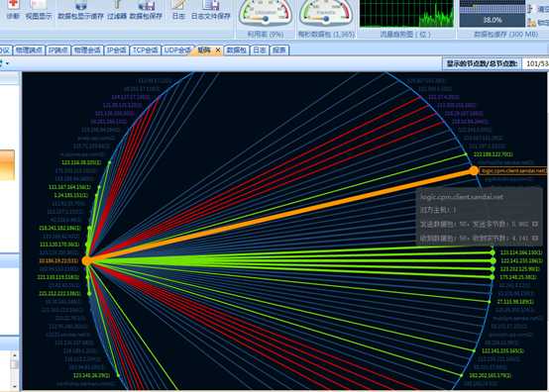Switch to the 报表 report tab
Image resolution: width=549 pixels, height=392 pixels.
click(279, 50)
